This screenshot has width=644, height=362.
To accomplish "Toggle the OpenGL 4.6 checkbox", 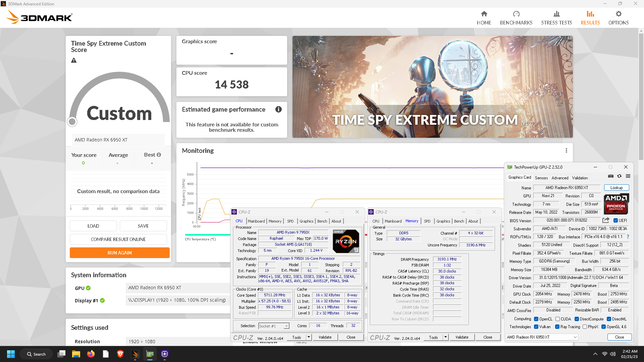I will click(x=603, y=327).
